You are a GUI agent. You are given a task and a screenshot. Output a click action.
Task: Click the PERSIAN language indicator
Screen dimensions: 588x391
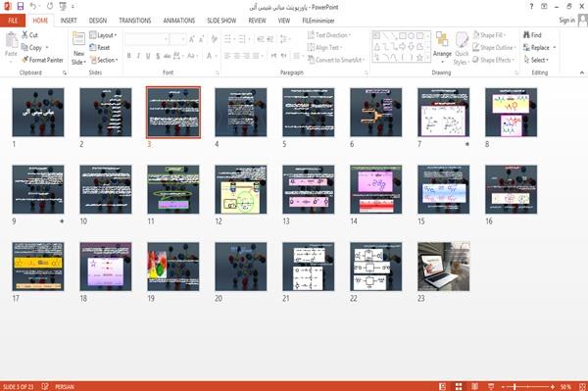(65, 386)
